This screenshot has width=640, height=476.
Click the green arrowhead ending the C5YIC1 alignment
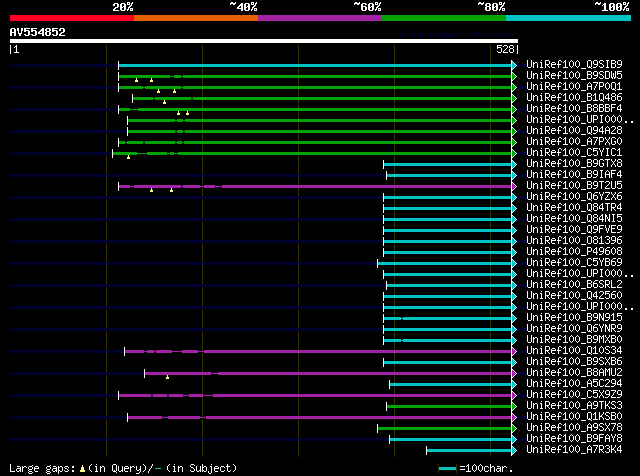point(514,153)
